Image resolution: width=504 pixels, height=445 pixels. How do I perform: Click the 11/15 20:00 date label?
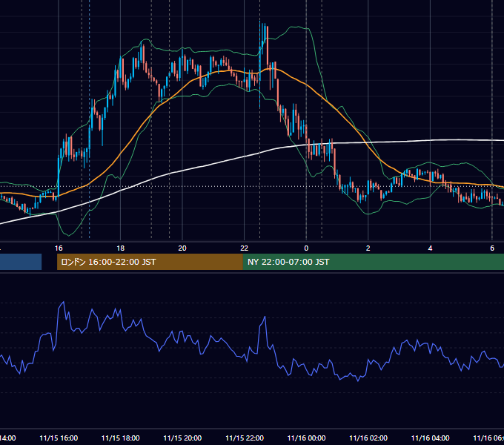coord(182,438)
